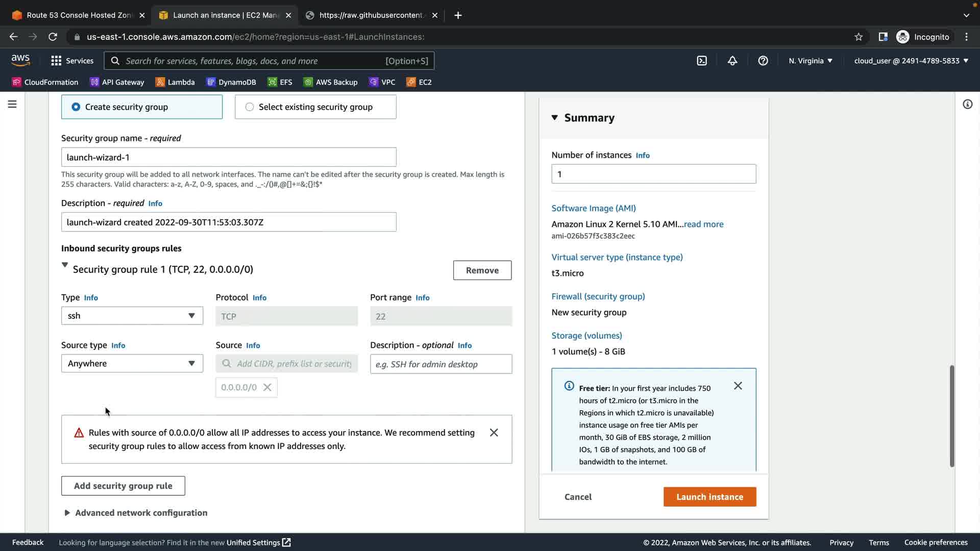This screenshot has height=551, width=980.
Task: Choose Select existing security group option
Action: coord(250,107)
